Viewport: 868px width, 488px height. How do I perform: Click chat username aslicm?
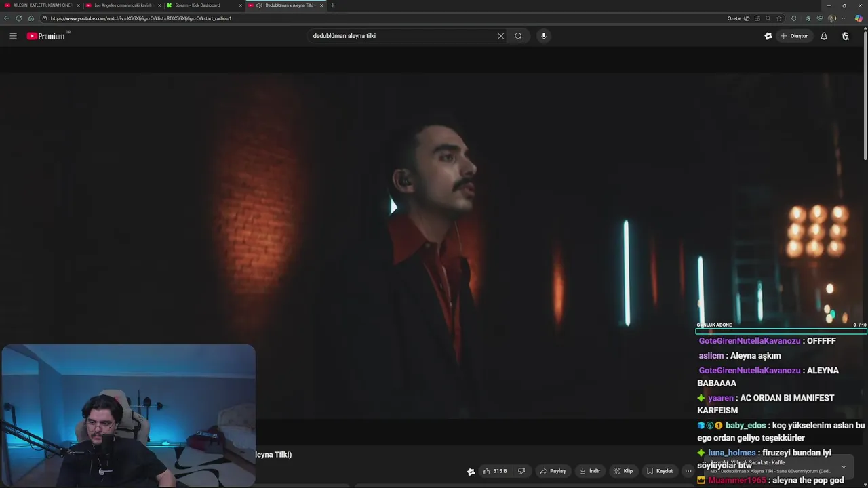point(711,356)
